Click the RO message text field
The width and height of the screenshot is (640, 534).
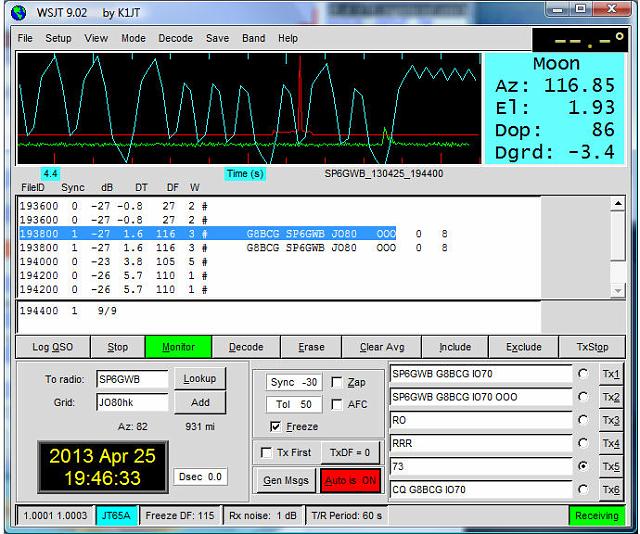pyautogui.click(x=481, y=420)
